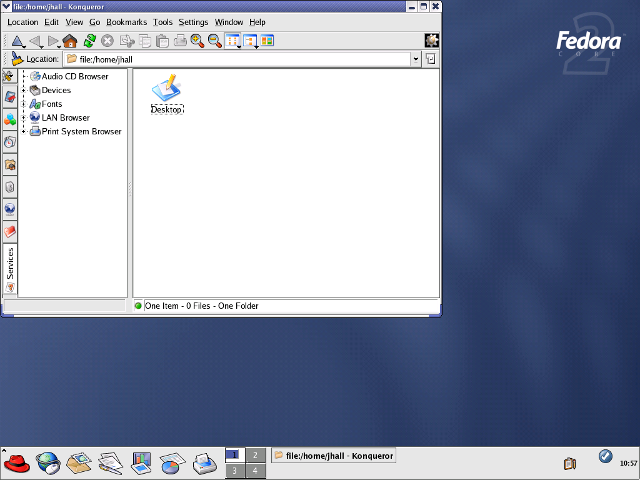The width and height of the screenshot is (640, 480).
Task: Open the History clock sidebar tab
Action: coord(10,142)
